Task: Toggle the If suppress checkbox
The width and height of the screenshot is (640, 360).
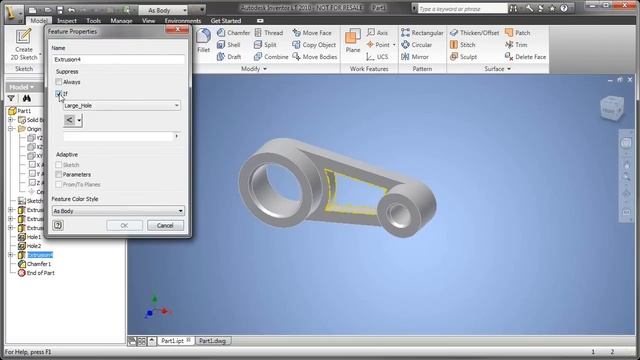Action: pos(59,94)
